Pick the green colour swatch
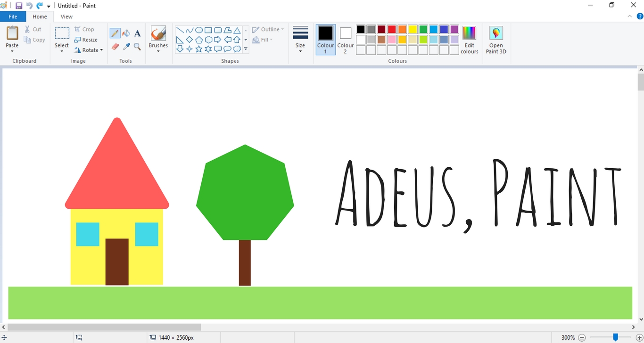644x343 pixels. click(x=423, y=29)
